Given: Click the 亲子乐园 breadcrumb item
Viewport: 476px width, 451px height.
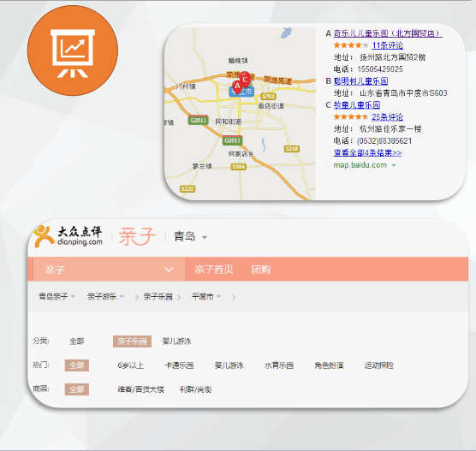Looking at the screenshot, I should 158,297.
